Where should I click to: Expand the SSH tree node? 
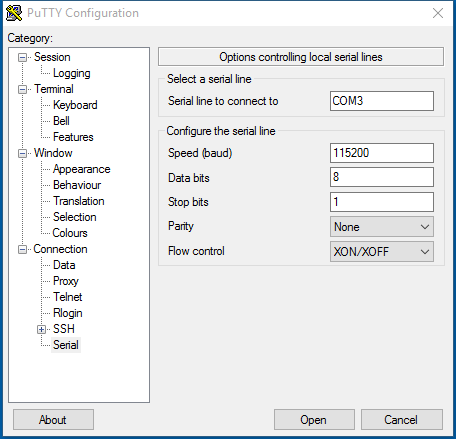click(x=41, y=330)
